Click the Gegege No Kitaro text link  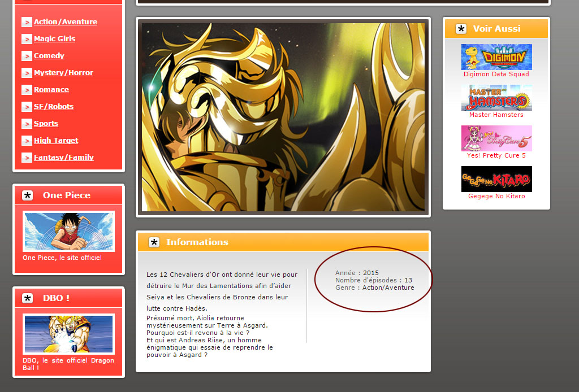(496, 196)
